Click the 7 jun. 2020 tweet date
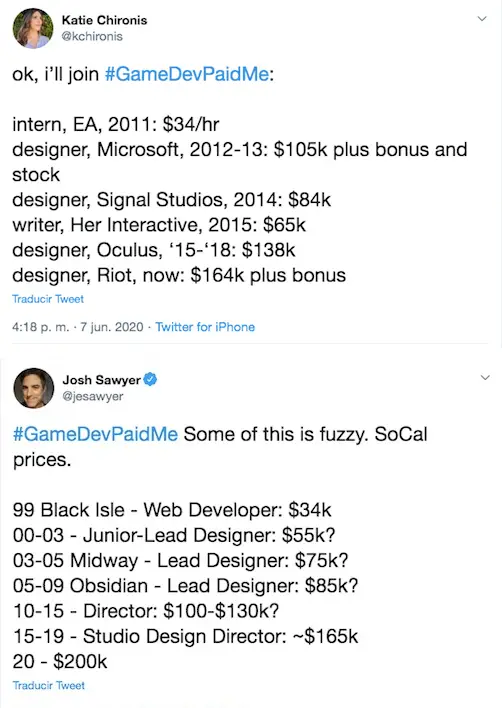Image resolution: width=502 pixels, height=708 pixels. tap(112, 327)
